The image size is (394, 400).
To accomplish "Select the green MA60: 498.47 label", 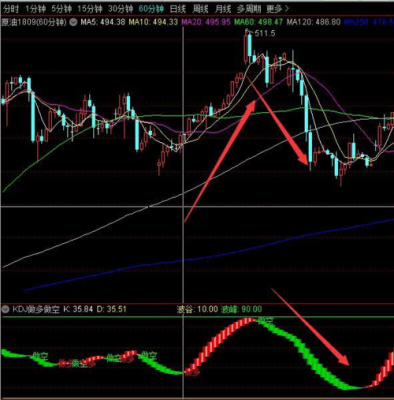I will (259, 22).
